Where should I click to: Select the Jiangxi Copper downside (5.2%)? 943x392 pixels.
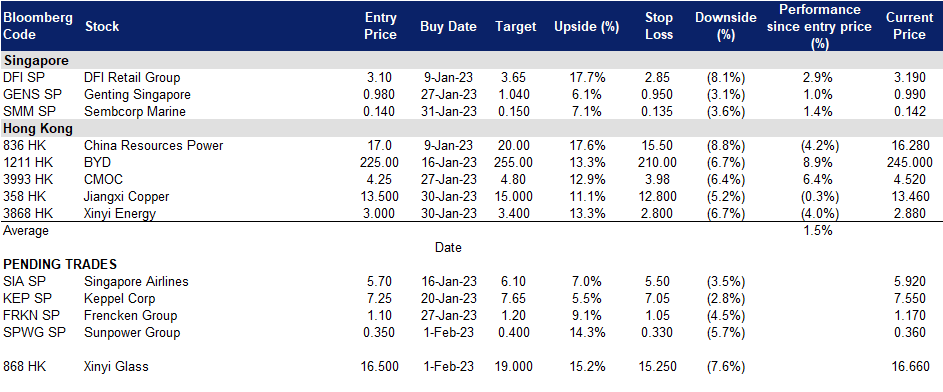tap(725, 196)
